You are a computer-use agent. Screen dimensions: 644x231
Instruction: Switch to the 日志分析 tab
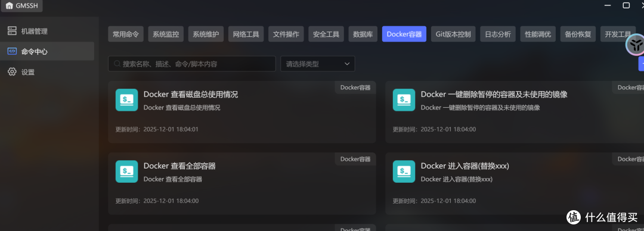click(x=498, y=34)
